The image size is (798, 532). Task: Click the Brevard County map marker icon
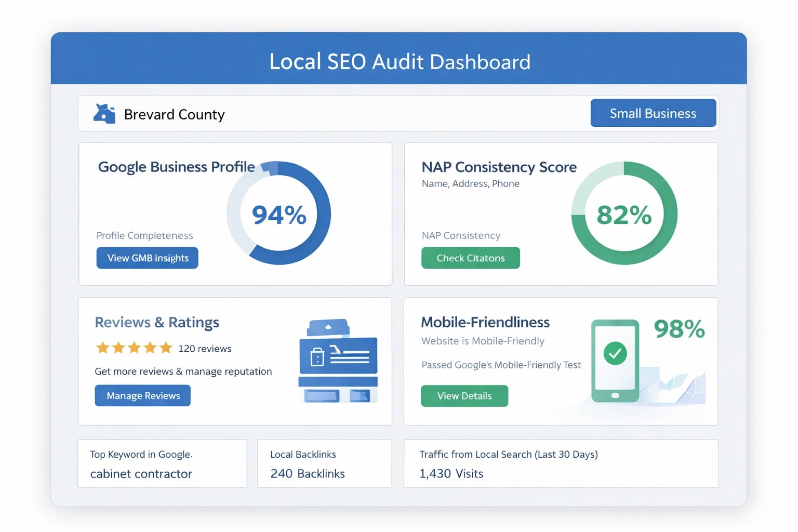[104, 113]
